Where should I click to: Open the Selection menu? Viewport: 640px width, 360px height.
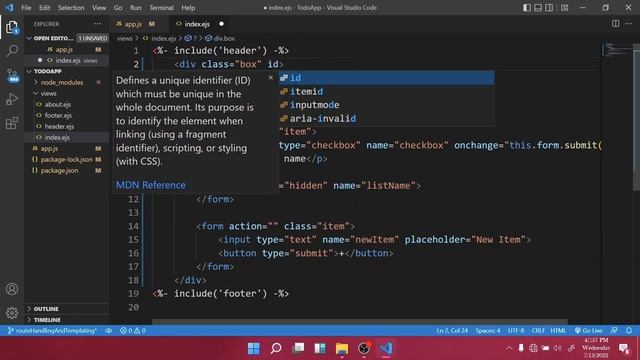click(x=71, y=8)
